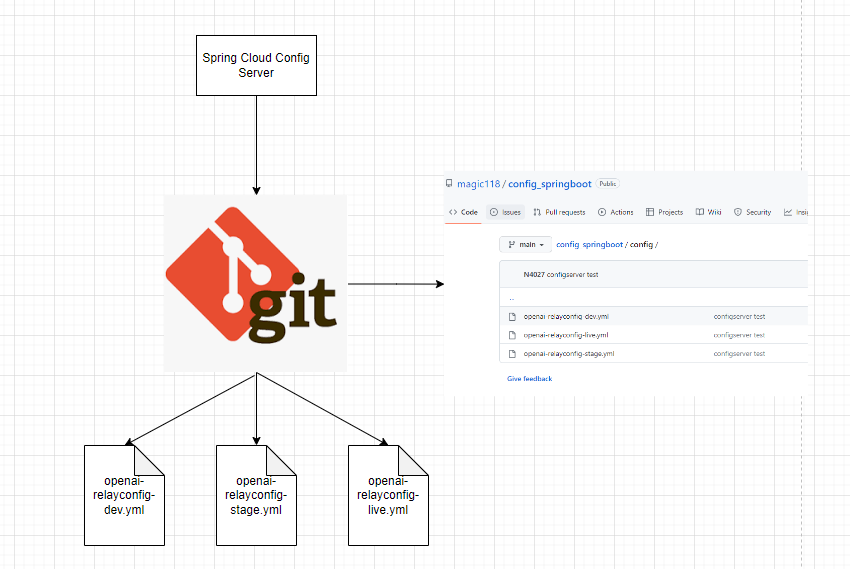
Task: Open openai-relayconfig-stage.yml in file list
Action: [x=569, y=353]
